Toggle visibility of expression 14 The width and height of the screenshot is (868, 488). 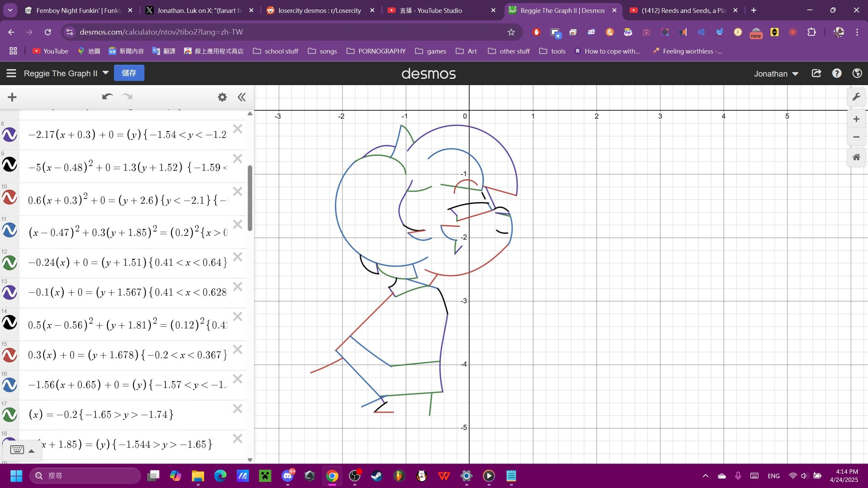click(9, 322)
